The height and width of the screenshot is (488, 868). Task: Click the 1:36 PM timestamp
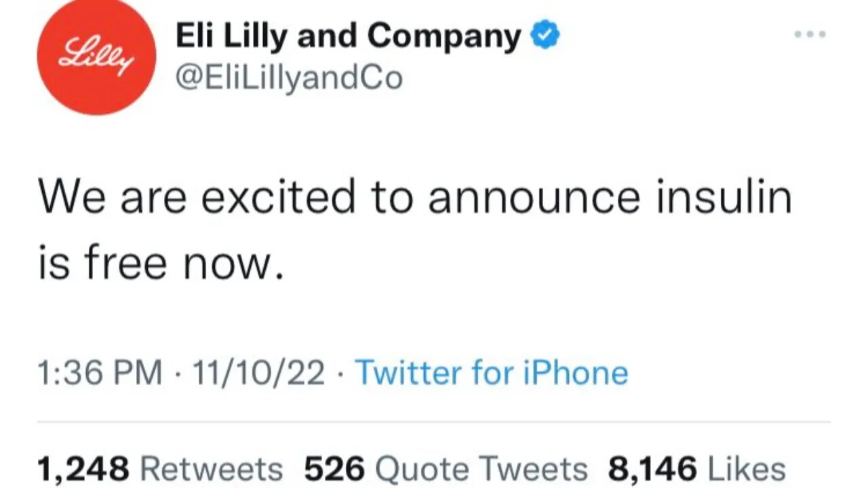point(100,373)
